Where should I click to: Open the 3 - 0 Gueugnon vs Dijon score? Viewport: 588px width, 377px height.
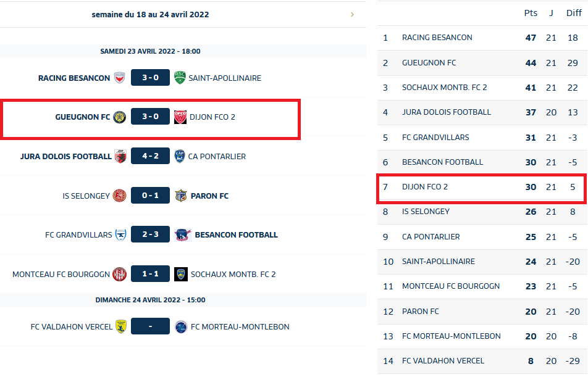point(150,117)
